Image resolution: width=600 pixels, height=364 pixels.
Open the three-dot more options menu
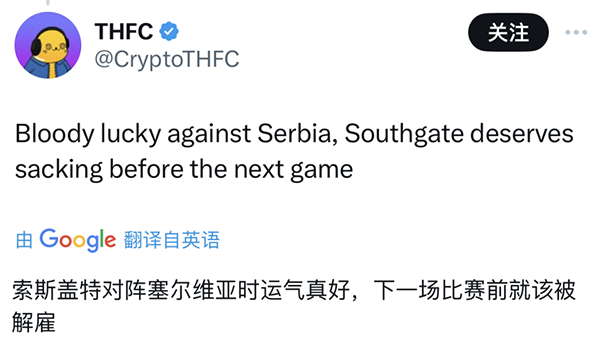pos(576,33)
